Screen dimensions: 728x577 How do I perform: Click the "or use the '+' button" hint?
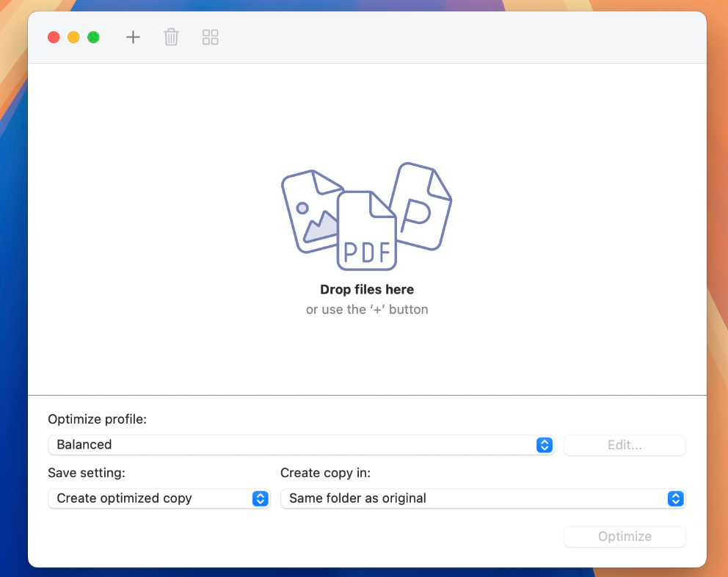(367, 310)
